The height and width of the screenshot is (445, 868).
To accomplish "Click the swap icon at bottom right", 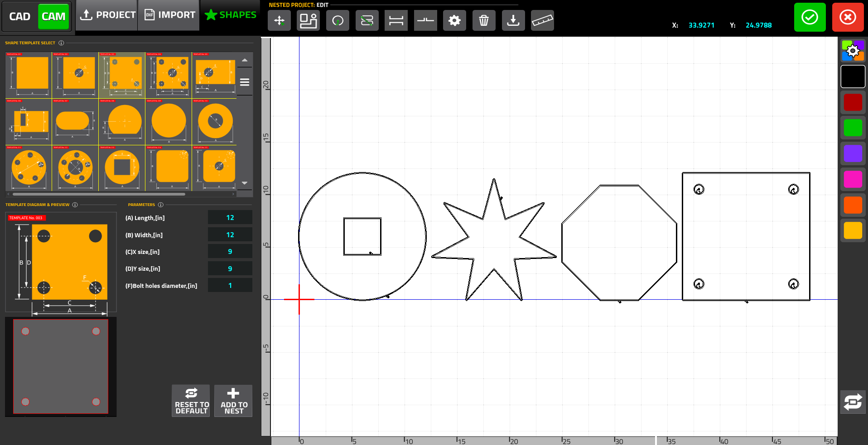I will (853, 402).
